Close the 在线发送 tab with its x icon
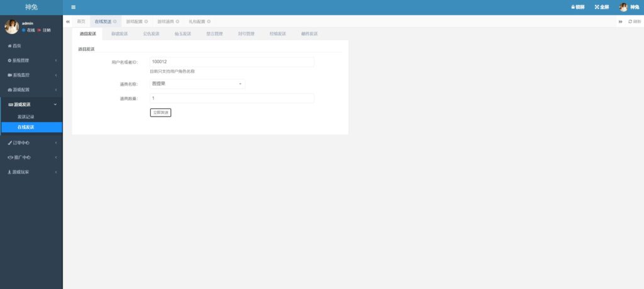644x289 pixels. click(x=115, y=21)
